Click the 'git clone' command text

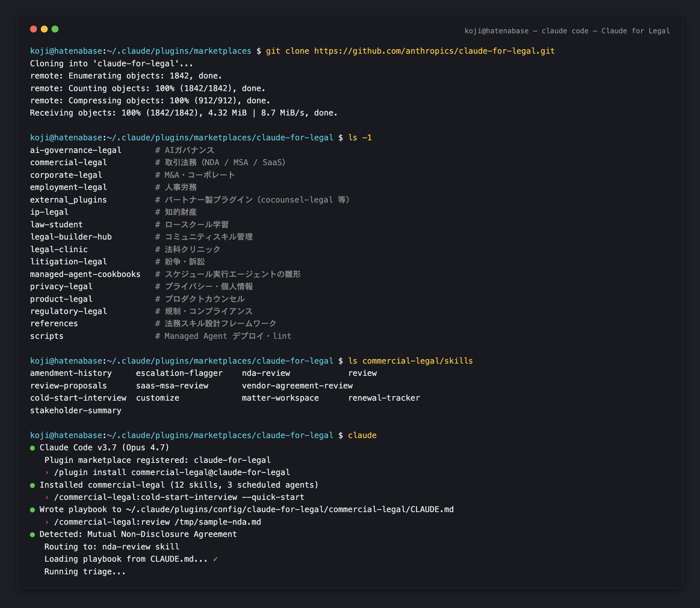coord(287,51)
